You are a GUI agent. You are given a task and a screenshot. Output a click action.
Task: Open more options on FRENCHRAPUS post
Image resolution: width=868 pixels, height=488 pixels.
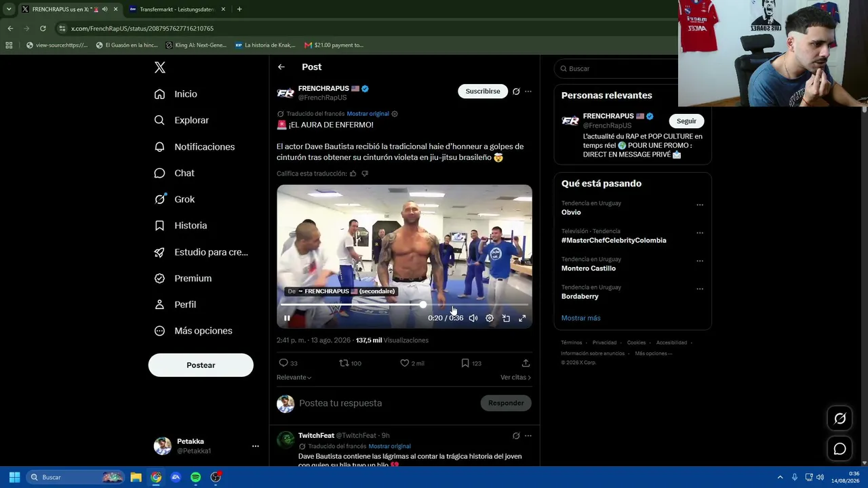coord(528,91)
